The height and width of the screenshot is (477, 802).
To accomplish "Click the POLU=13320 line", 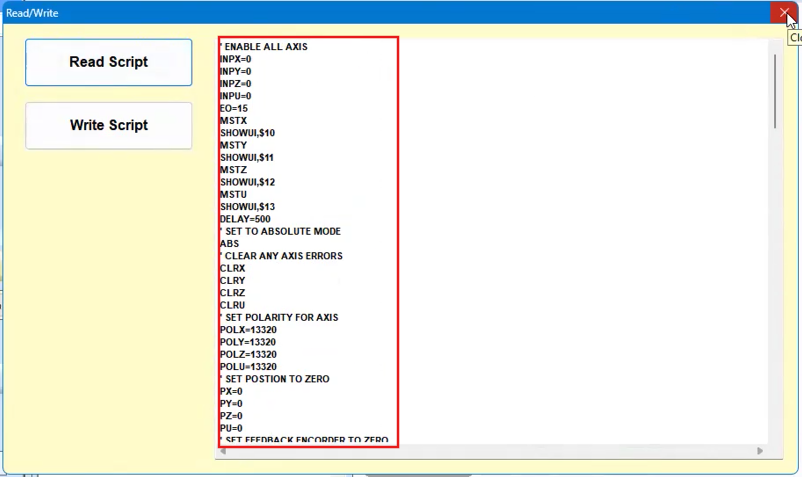I will click(248, 367).
